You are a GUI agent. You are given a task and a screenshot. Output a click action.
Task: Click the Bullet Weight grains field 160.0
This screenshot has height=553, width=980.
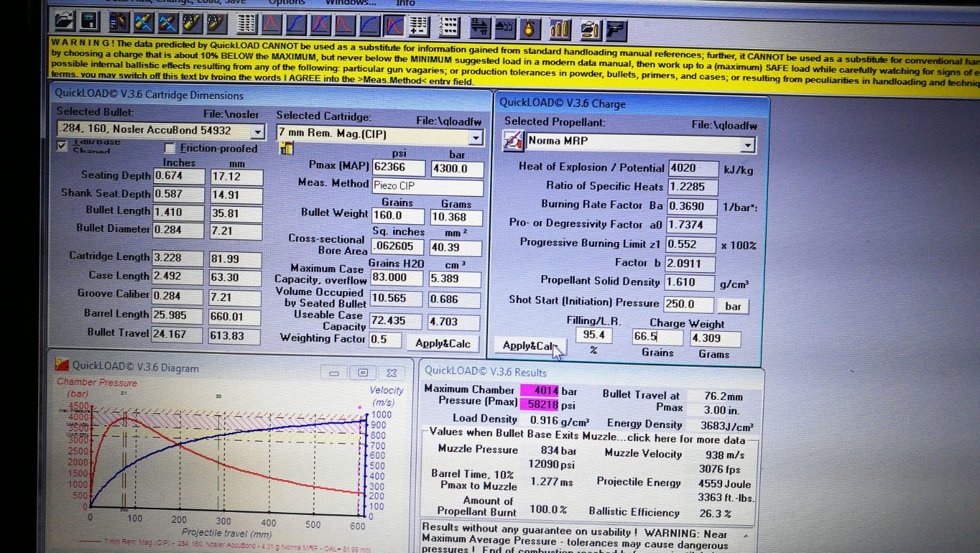pyautogui.click(x=397, y=216)
